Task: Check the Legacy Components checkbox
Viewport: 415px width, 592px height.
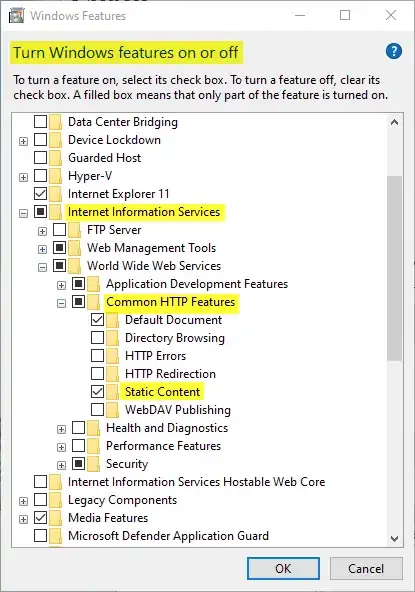Action: click(x=40, y=500)
